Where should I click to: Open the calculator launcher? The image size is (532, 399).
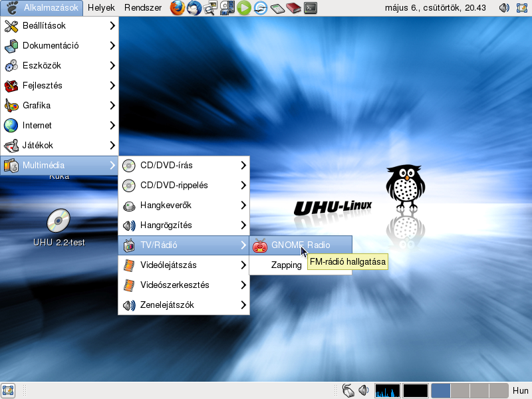tap(277, 8)
